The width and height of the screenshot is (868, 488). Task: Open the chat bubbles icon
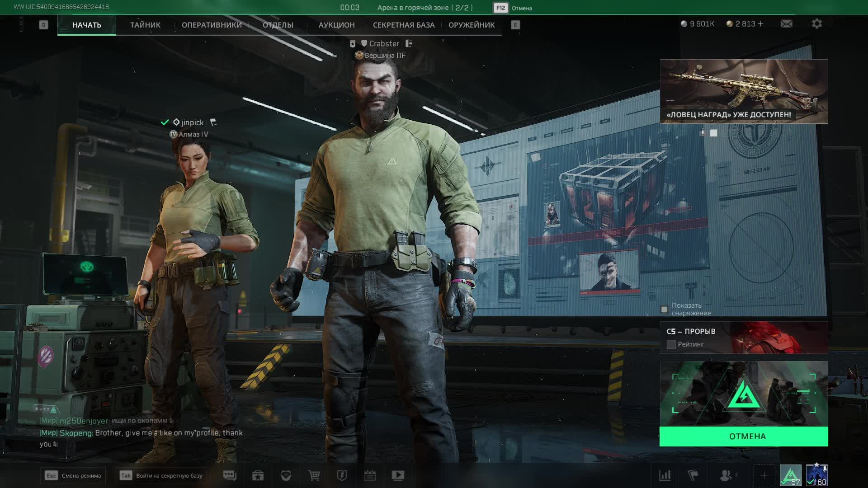tap(230, 475)
